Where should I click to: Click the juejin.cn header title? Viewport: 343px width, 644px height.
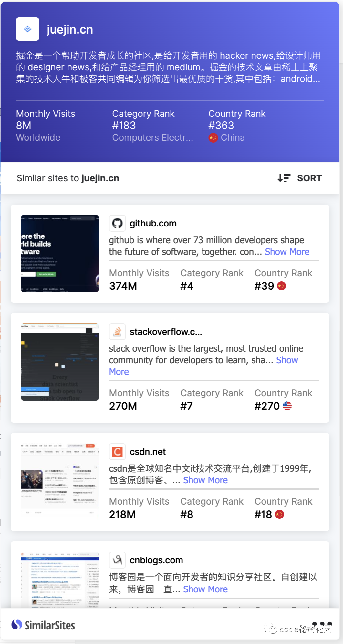[70, 30]
